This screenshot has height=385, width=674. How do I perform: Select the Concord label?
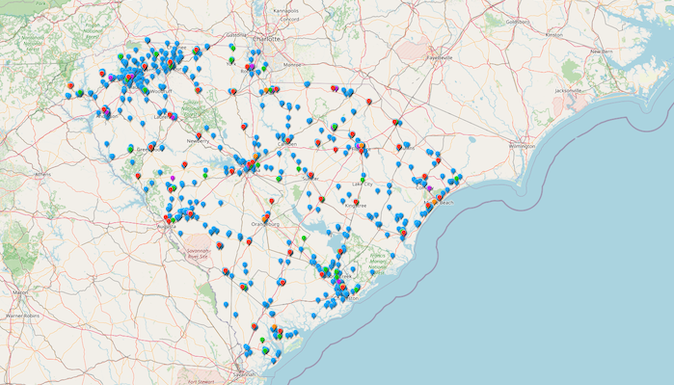290,19
